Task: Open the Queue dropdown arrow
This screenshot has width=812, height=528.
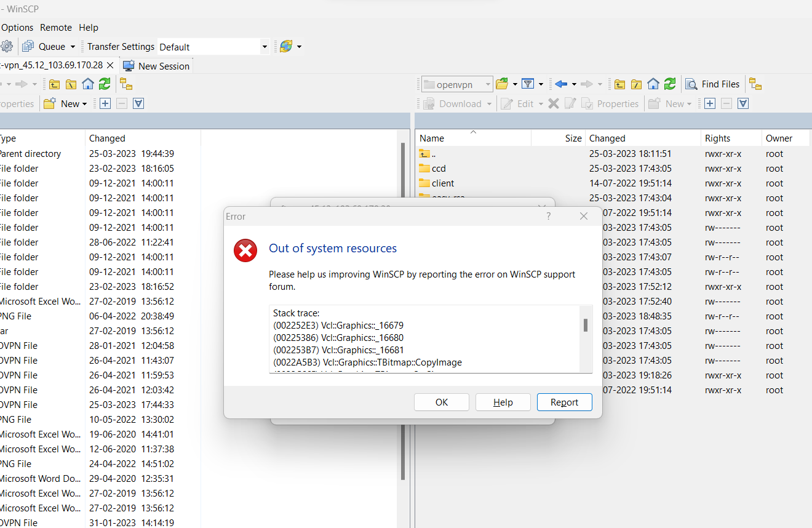Action: 73,47
